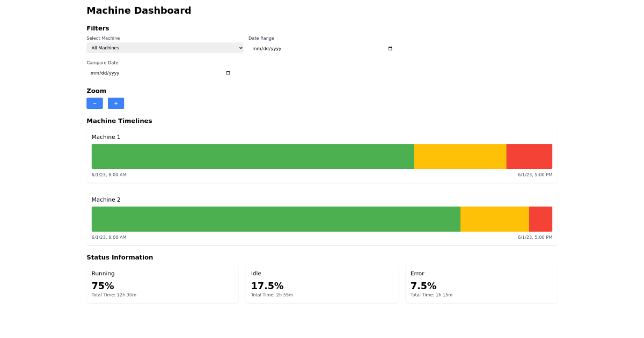The image size is (644, 338).
Task: Click the red error segment of Machine 1
Action: click(529, 156)
